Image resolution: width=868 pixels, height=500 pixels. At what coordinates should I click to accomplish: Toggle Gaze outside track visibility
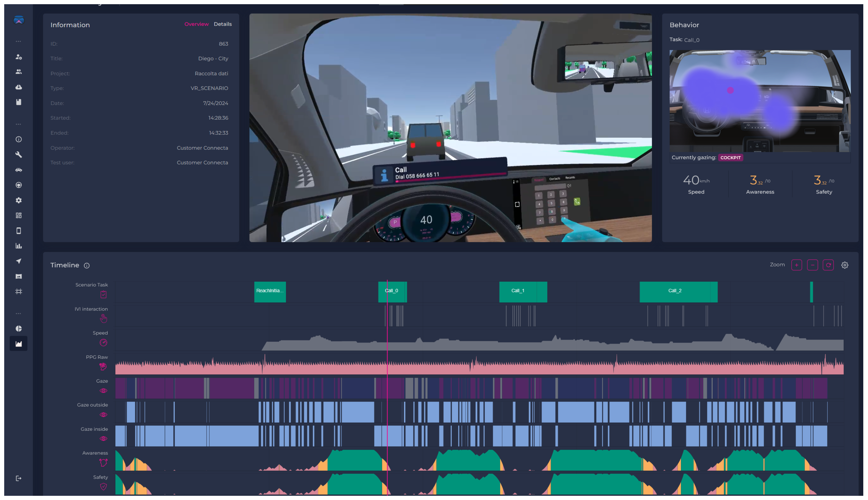[x=103, y=415]
